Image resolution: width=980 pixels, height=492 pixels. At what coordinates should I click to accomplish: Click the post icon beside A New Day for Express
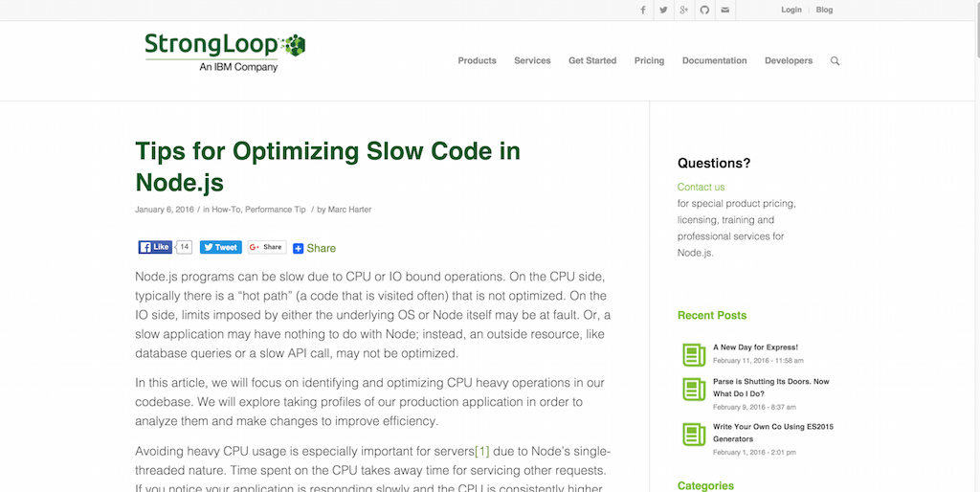coord(694,354)
